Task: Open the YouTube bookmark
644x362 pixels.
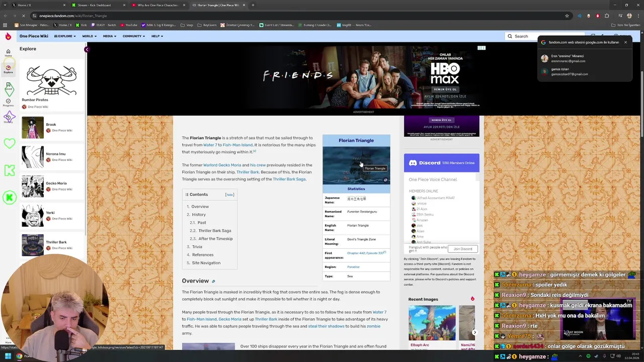Action: [x=129, y=25]
